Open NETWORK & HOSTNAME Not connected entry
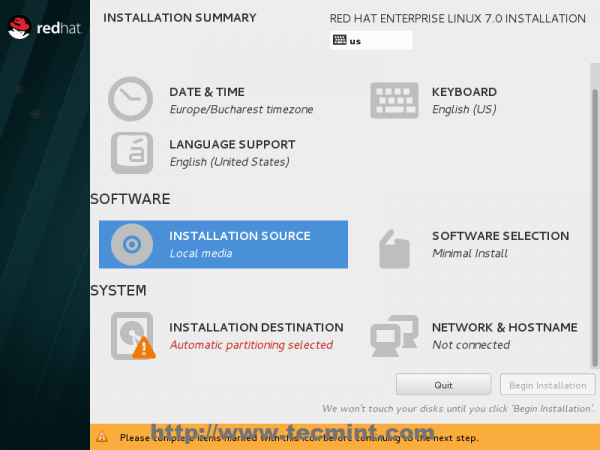The image size is (600, 450). pyautogui.click(x=505, y=336)
